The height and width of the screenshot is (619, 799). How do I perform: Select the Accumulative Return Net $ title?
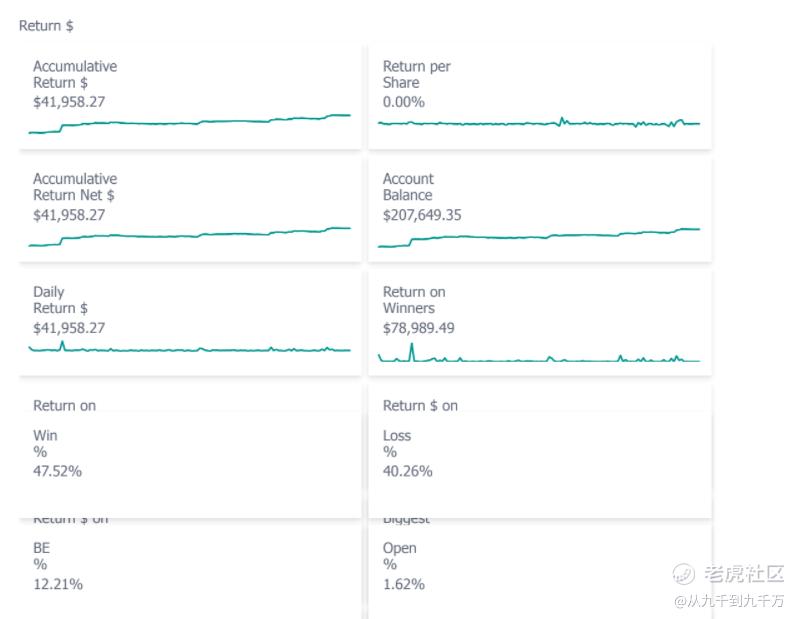(x=75, y=187)
